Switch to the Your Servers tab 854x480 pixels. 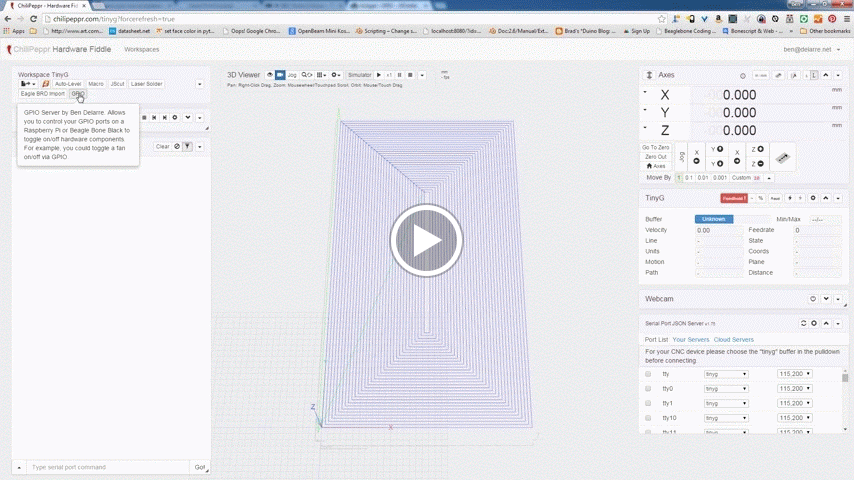pyautogui.click(x=690, y=340)
